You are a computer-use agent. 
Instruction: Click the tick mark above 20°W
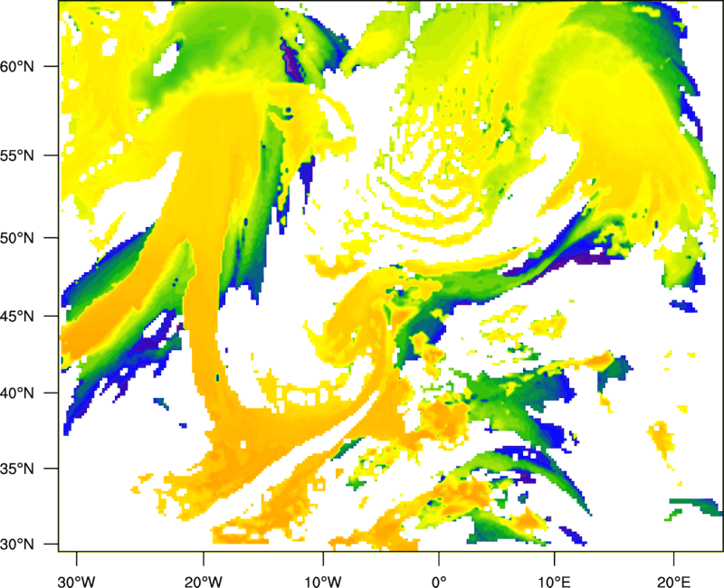click(x=203, y=558)
